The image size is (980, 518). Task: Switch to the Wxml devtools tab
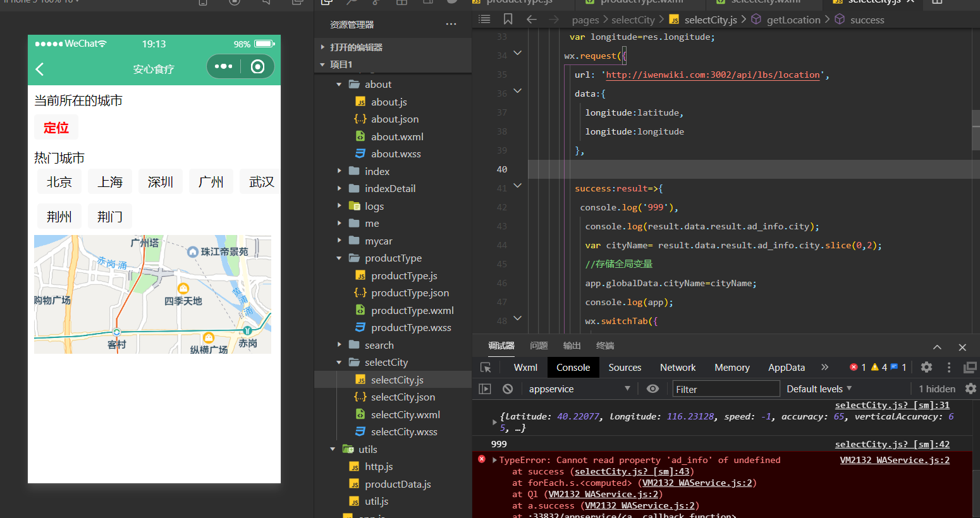[x=525, y=368]
